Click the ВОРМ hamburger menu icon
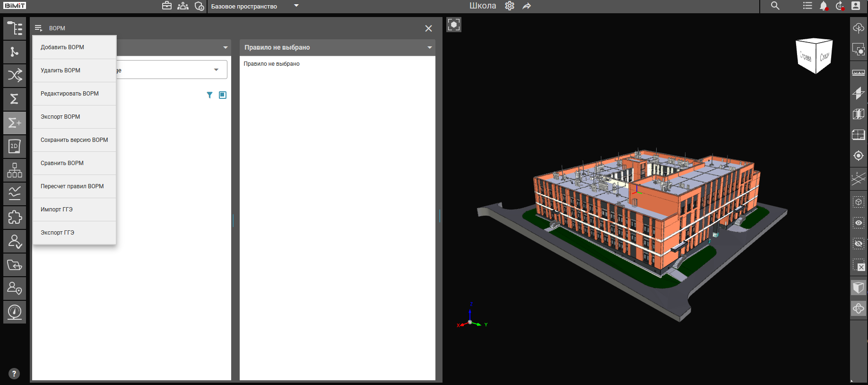Viewport: 868px width, 385px height. (39, 28)
